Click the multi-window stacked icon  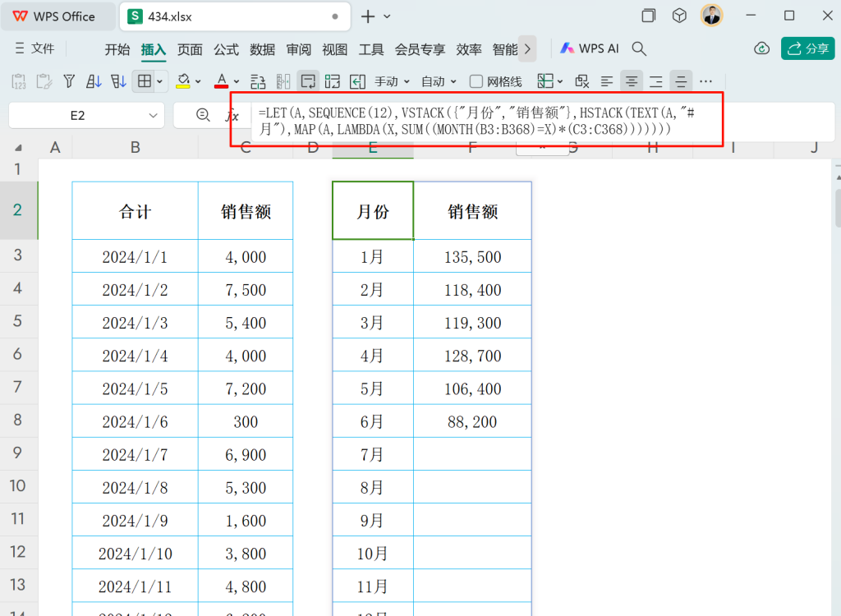point(649,16)
